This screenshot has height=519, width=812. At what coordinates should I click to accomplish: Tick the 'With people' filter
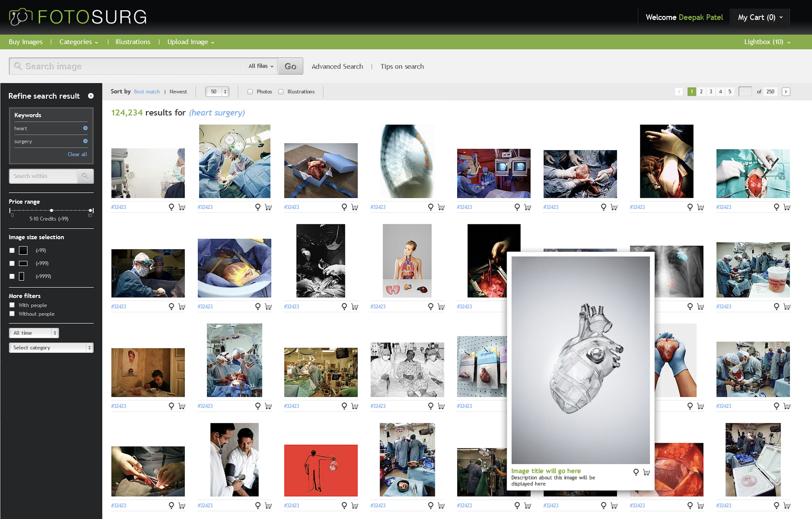(x=12, y=305)
